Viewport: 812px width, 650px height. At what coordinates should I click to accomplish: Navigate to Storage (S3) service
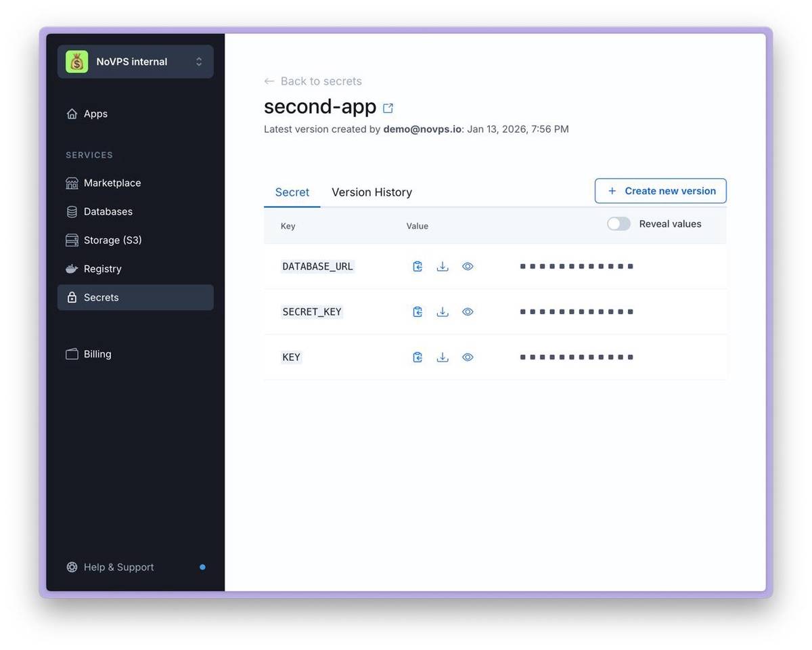112,240
